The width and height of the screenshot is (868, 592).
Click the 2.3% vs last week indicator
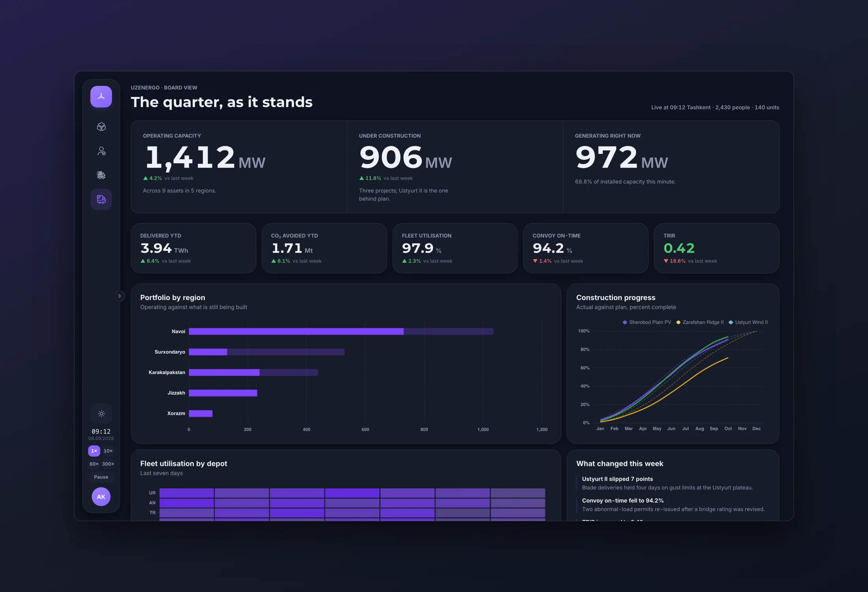pos(427,261)
